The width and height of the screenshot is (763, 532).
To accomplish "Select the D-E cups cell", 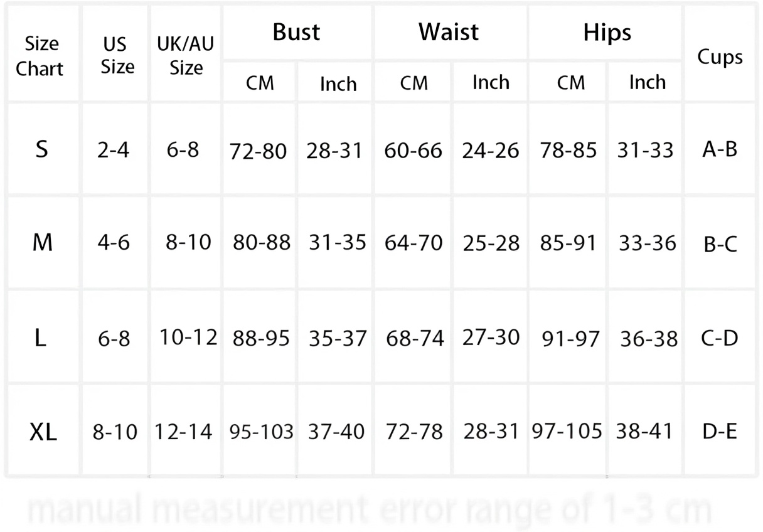I will point(719,432).
